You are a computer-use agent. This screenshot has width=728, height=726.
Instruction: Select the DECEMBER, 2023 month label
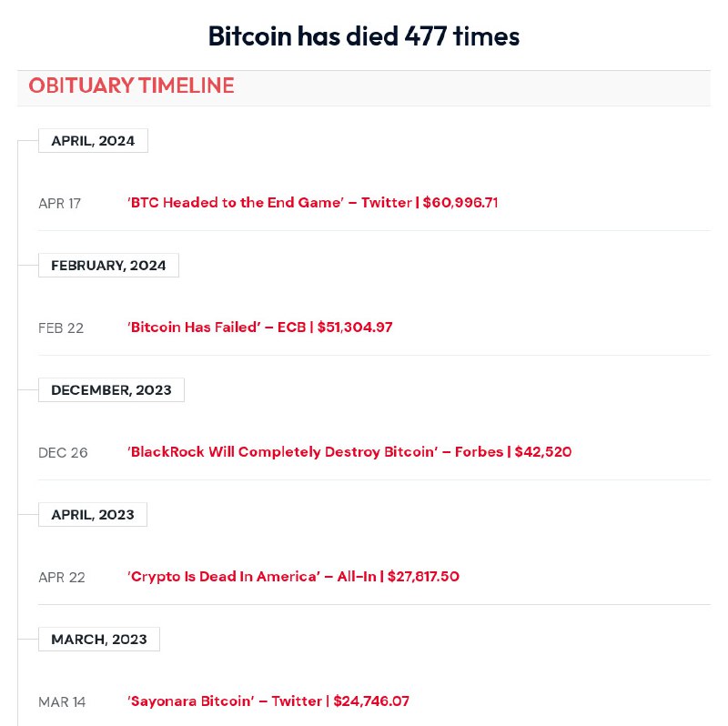pyautogui.click(x=111, y=390)
